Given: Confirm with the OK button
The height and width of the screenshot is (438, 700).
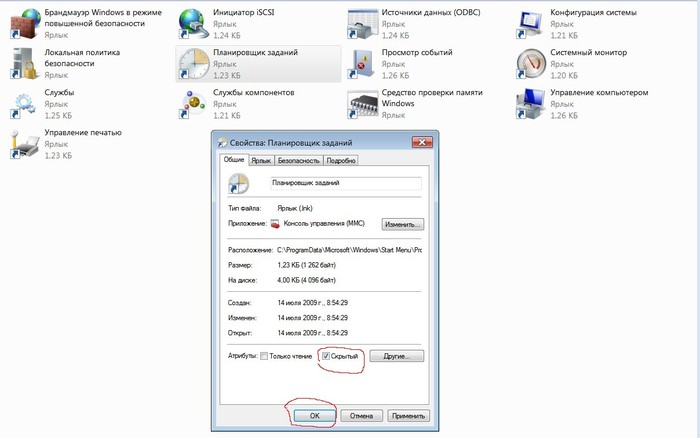Looking at the screenshot, I should pyautogui.click(x=314, y=416).
